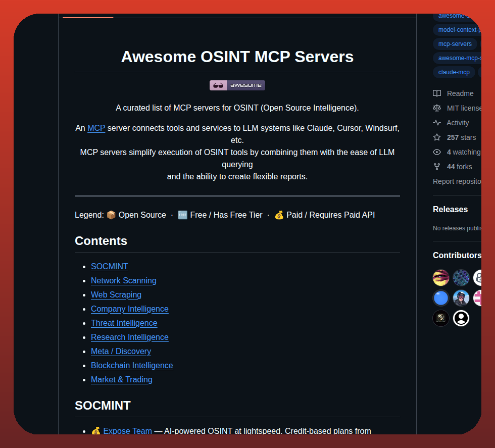Select the claude-mcp topic tag
The height and width of the screenshot is (448, 495).
454,72
